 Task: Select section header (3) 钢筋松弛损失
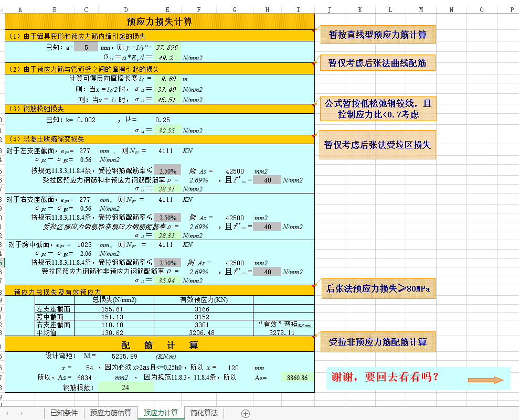click(160, 109)
